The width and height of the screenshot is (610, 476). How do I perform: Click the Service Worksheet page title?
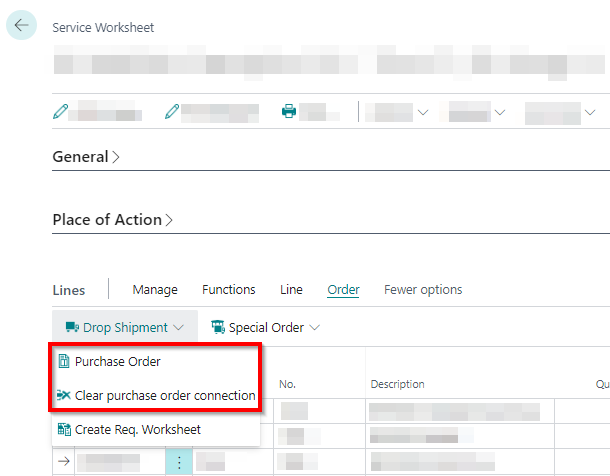[103, 28]
